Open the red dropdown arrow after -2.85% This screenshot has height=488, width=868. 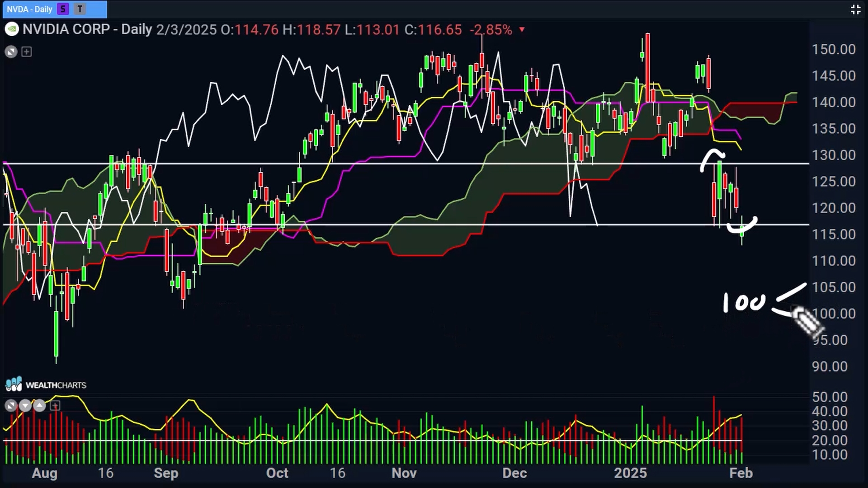(x=522, y=30)
